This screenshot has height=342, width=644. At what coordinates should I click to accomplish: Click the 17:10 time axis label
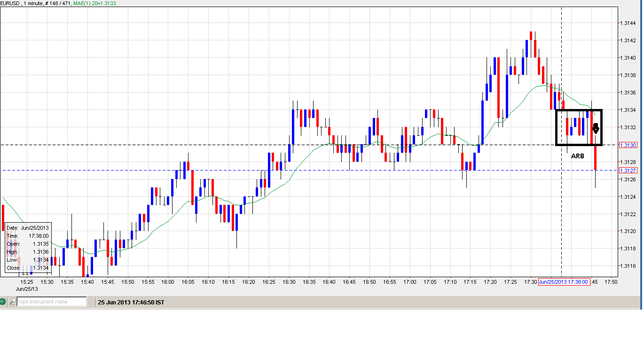[450, 282]
